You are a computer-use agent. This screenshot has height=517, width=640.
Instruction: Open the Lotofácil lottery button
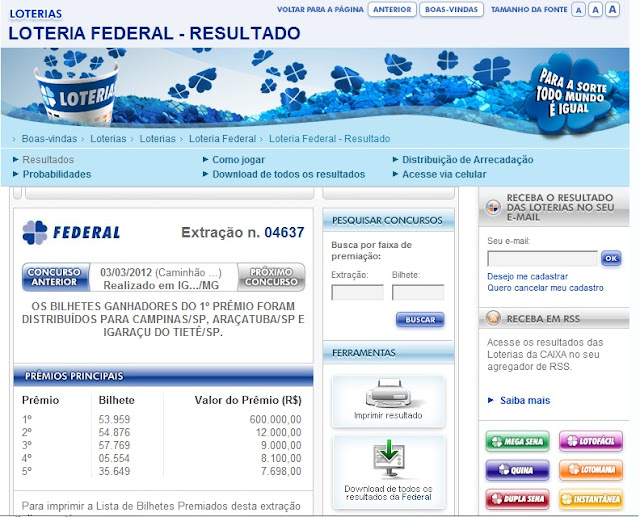[x=591, y=441]
